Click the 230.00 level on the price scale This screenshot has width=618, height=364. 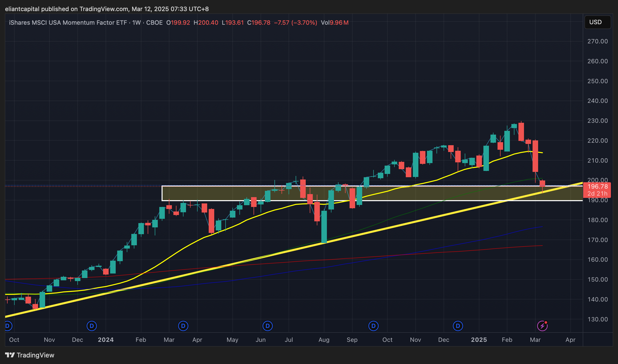click(x=598, y=121)
